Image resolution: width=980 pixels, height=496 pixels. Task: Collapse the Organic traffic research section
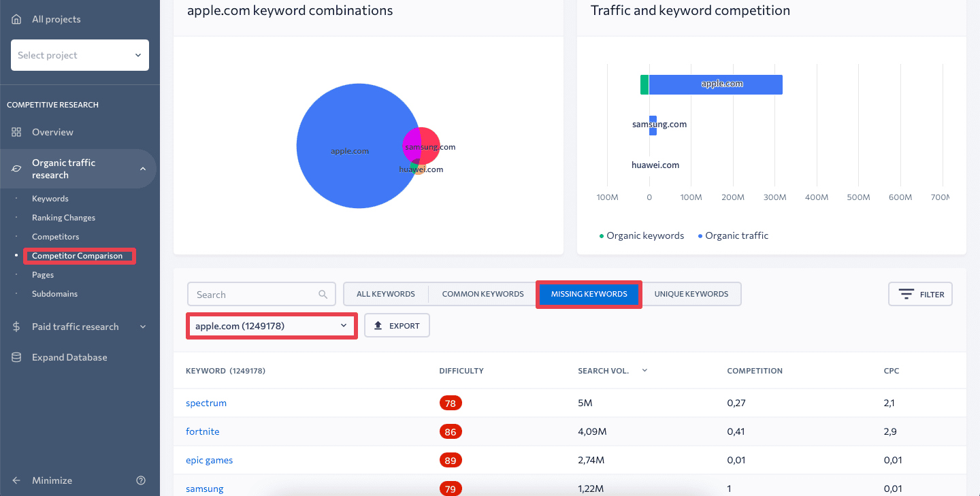point(143,169)
